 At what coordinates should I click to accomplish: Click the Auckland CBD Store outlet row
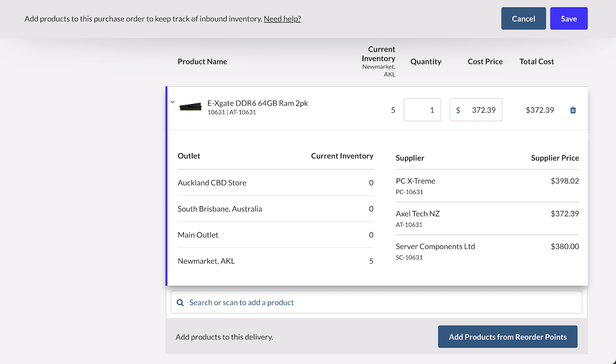tap(275, 182)
